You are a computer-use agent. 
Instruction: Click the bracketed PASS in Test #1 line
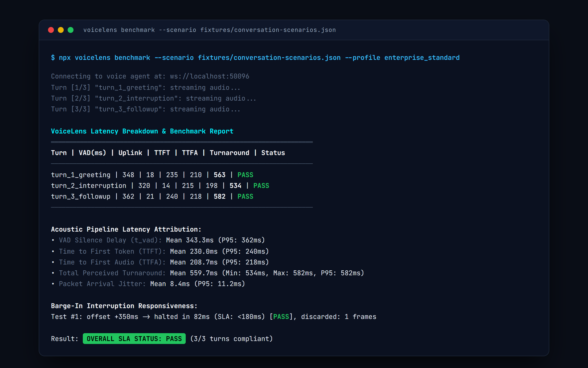point(281,317)
